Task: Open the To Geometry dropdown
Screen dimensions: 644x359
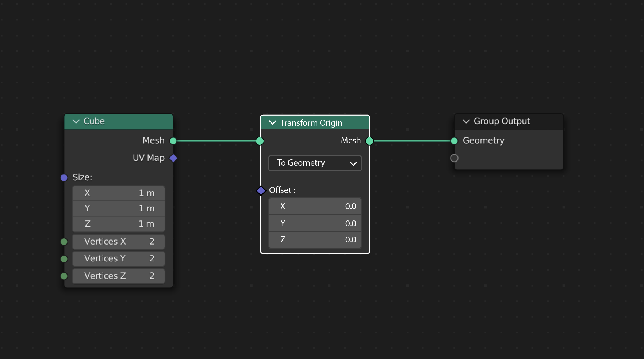Action: pos(315,163)
